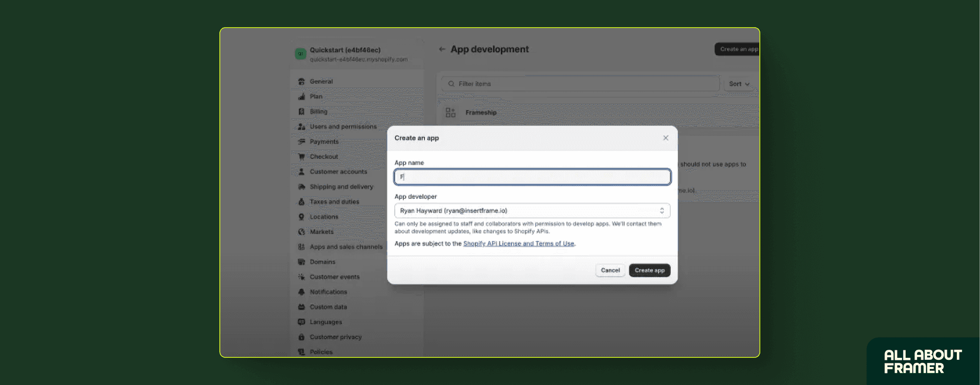The height and width of the screenshot is (385, 980).
Task: Click the Customer events icon
Action: point(302,277)
